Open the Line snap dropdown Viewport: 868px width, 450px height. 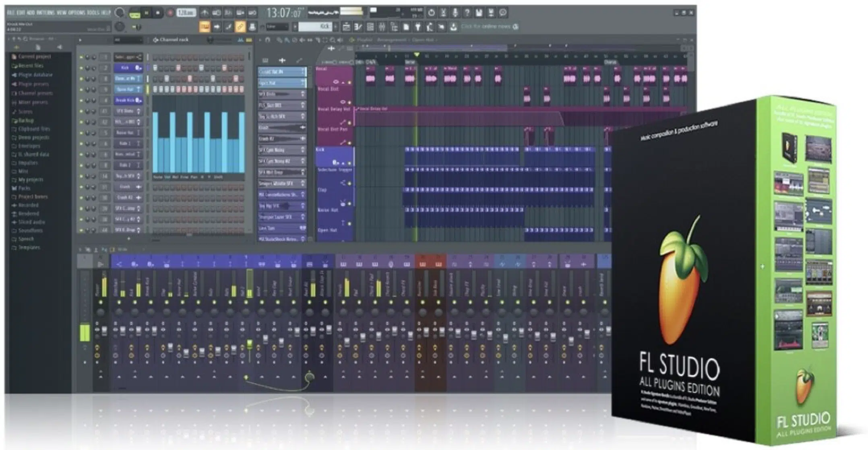click(x=277, y=27)
